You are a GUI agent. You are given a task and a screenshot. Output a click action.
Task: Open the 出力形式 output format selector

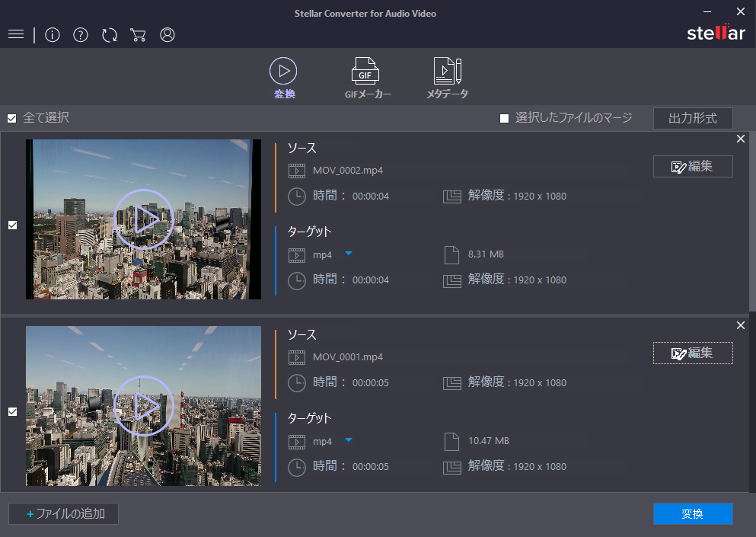pos(692,118)
